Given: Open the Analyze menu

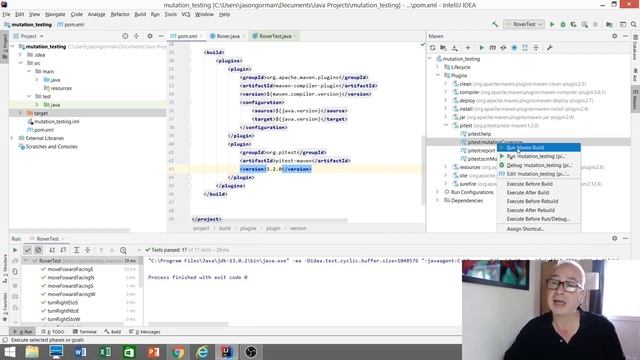Looking at the screenshot, I should pyautogui.click(x=96, y=14).
